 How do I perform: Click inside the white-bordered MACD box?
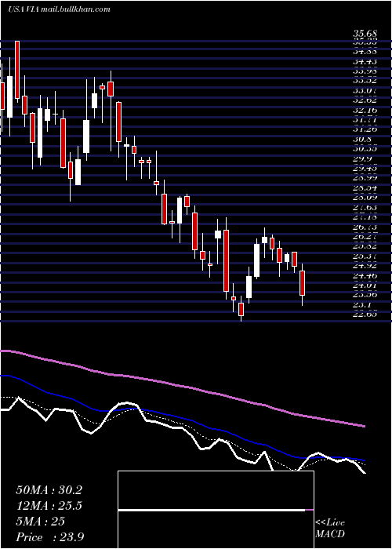tap(216, 510)
